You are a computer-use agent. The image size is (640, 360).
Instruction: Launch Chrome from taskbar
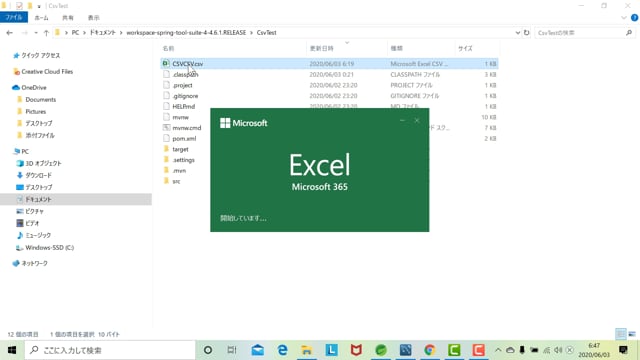coord(429,350)
